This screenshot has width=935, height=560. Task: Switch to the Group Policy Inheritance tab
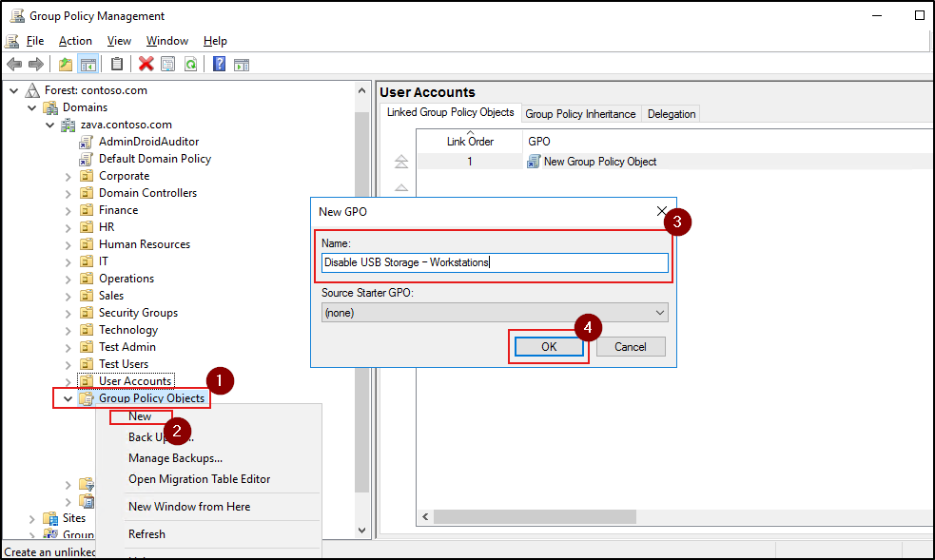(580, 113)
